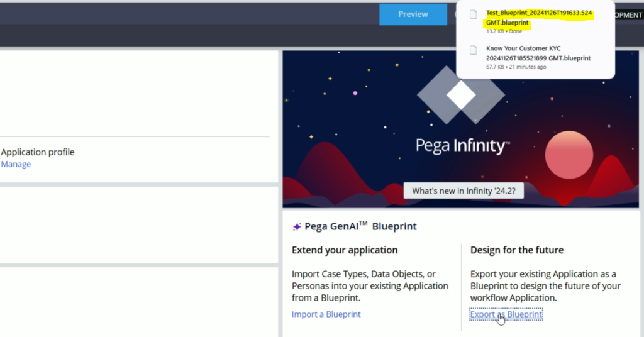This screenshot has height=337, width=644.
Task: Click the Pega GenAI Blueprint heading
Action: pos(360,226)
